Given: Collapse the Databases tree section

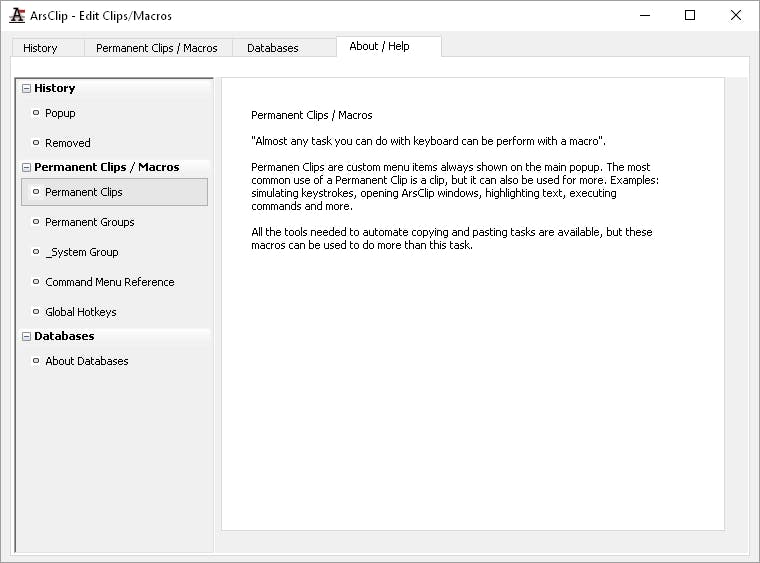Looking at the screenshot, I should point(27,336).
